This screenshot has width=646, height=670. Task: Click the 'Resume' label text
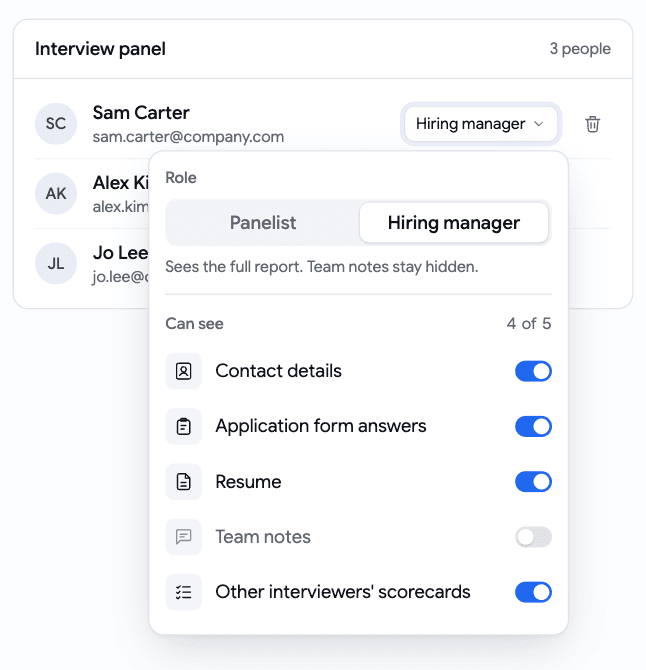click(x=248, y=482)
